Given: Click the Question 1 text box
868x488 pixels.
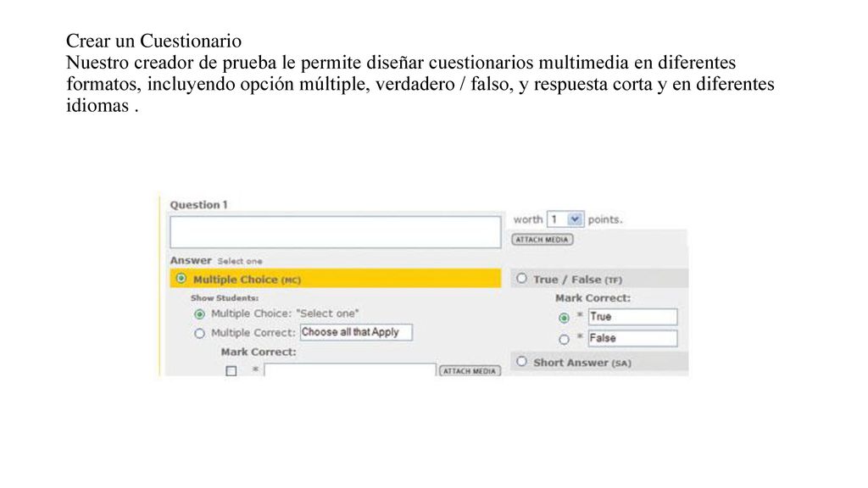Looking at the screenshot, I should (335, 232).
